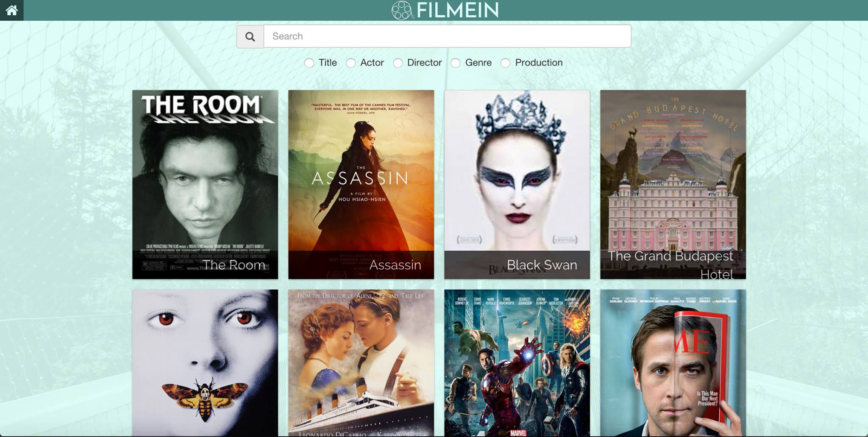Click 'The Grand Budapest Hotel' caption
Viewport: 868px width, 437px height.
[671, 265]
